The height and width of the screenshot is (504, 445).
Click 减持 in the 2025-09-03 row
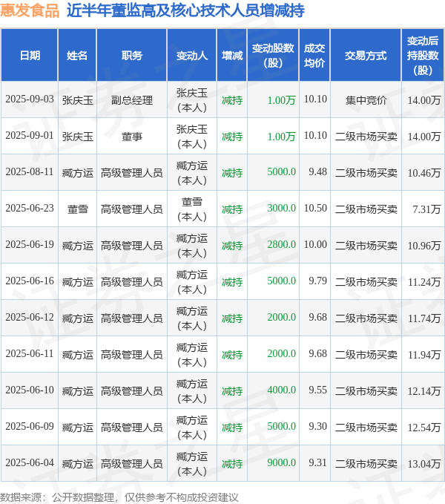[x=232, y=100]
